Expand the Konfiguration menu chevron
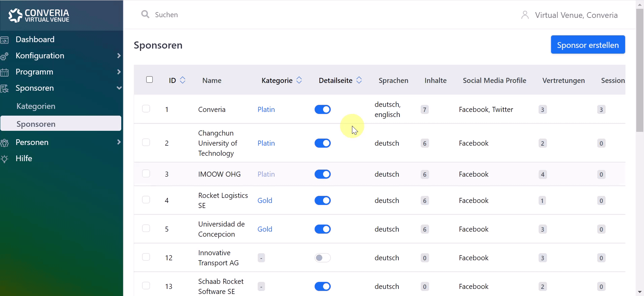This screenshot has width=644, height=296. point(119,56)
